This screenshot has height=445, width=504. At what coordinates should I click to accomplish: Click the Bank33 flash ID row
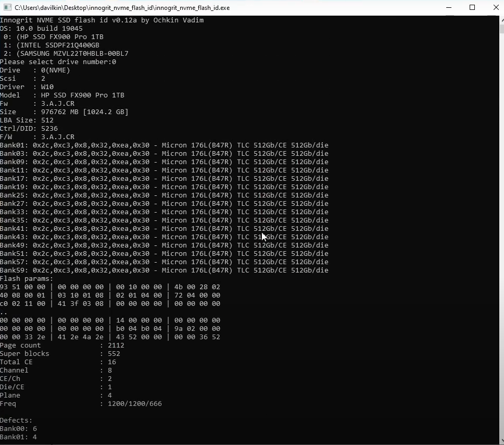pos(164,213)
